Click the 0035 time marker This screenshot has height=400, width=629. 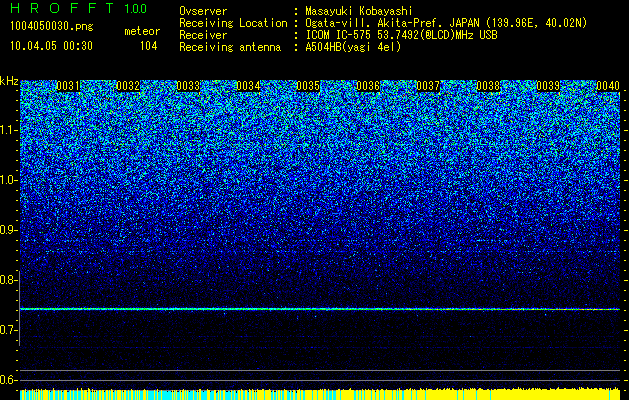(x=308, y=86)
